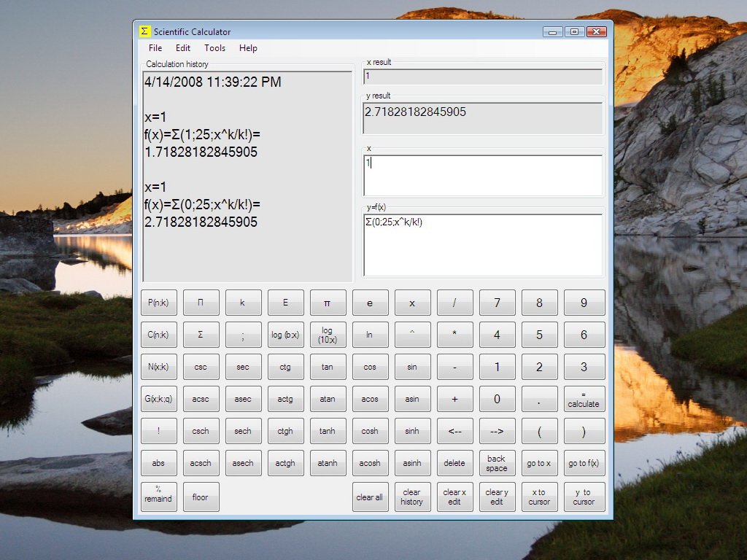Screen dimensions: 747x560
Task: Click the division / key
Action: point(454,303)
